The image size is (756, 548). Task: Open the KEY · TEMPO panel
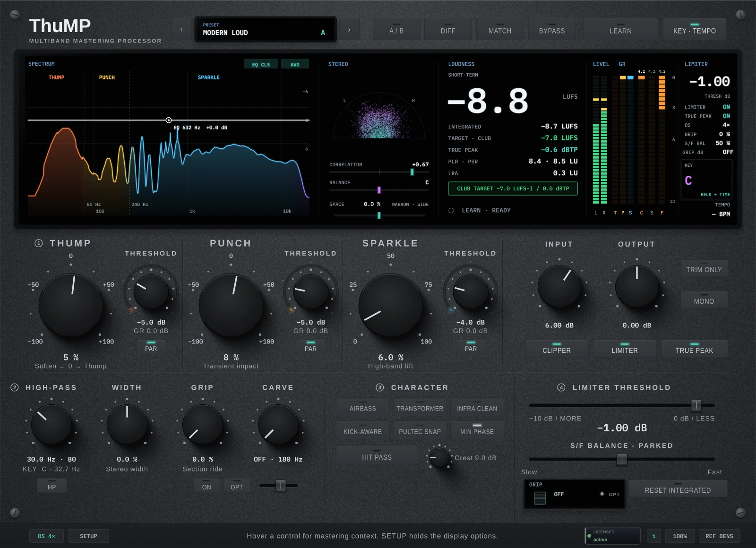[x=695, y=30]
